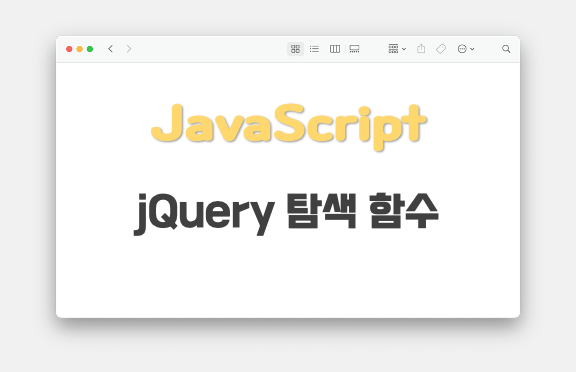This screenshot has width=576, height=372.
Task: Click the "jQuery 탐색 함수" heading
Action: pyautogui.click(x=286, y=214)
